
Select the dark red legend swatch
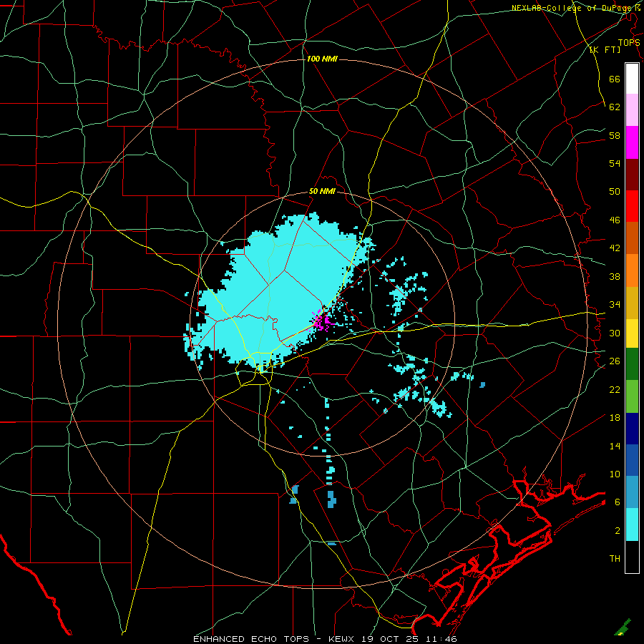(632, 175)
